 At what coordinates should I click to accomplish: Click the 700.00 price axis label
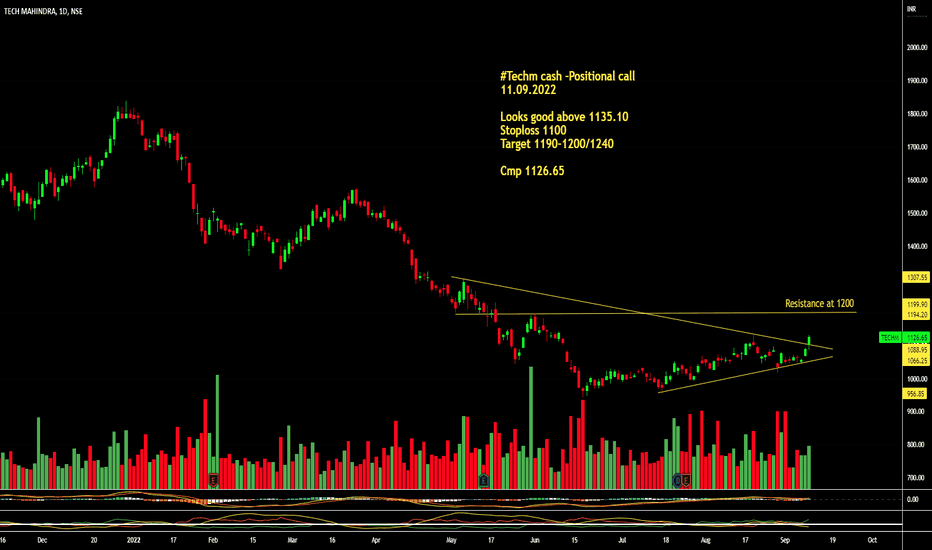pyautogui.click(x=915, y=477)
